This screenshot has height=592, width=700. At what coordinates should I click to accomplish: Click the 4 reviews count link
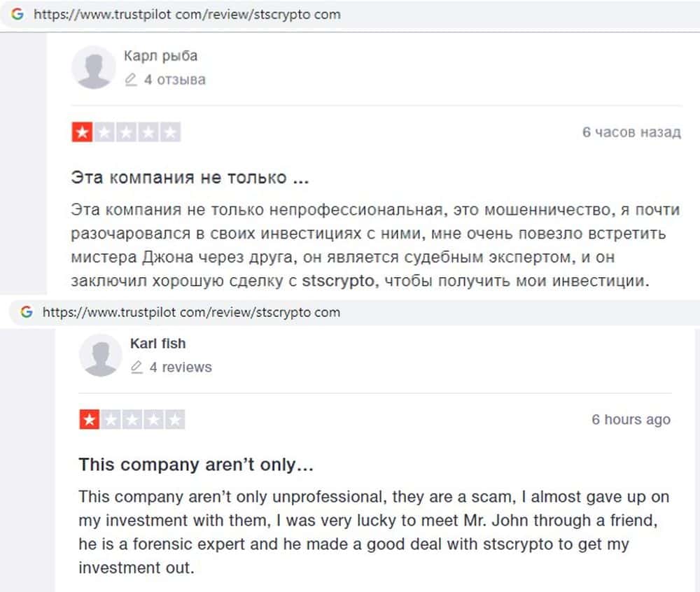180,367
